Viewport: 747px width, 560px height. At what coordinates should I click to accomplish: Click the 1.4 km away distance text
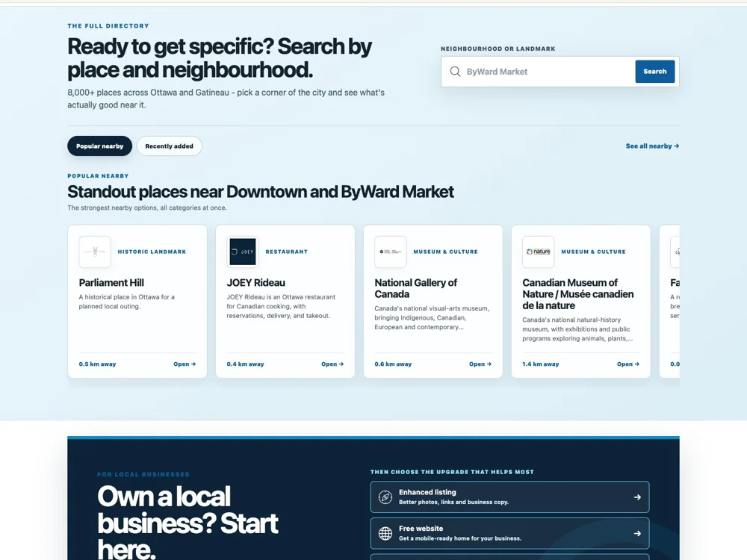pyautogui.click(x=541, y=364)
